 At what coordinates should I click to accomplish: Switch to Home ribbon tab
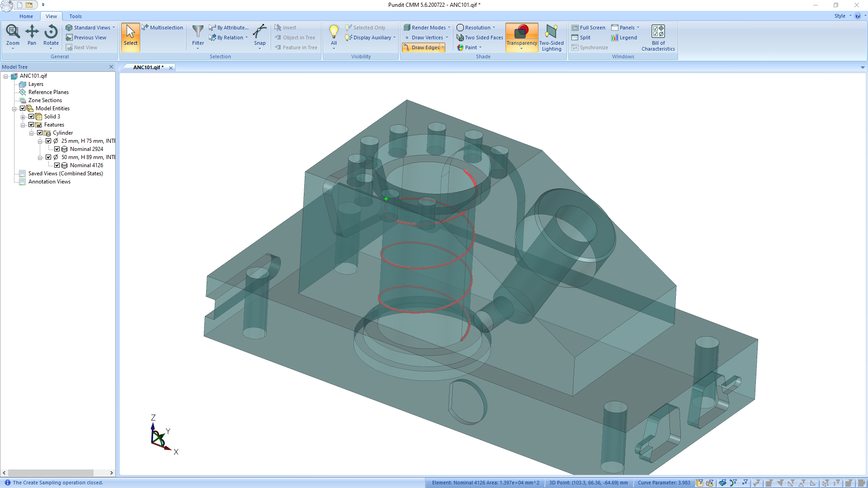click(26, 16)
